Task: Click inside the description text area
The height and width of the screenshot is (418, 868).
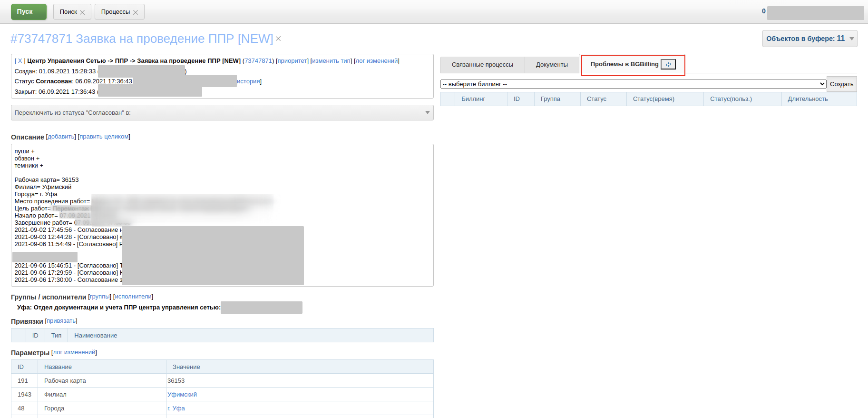Action: [x=222, y=215]
